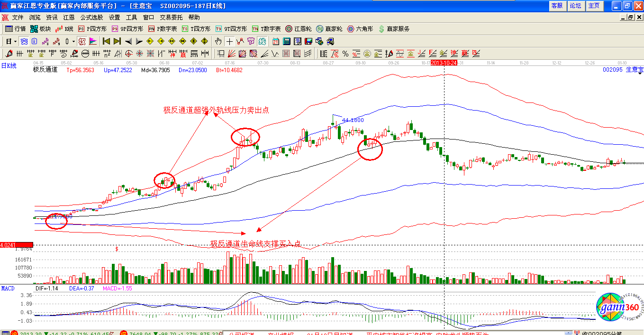644x335 pixels.
Task: Open the 江恩 menu
Action: tap(69, 18)
